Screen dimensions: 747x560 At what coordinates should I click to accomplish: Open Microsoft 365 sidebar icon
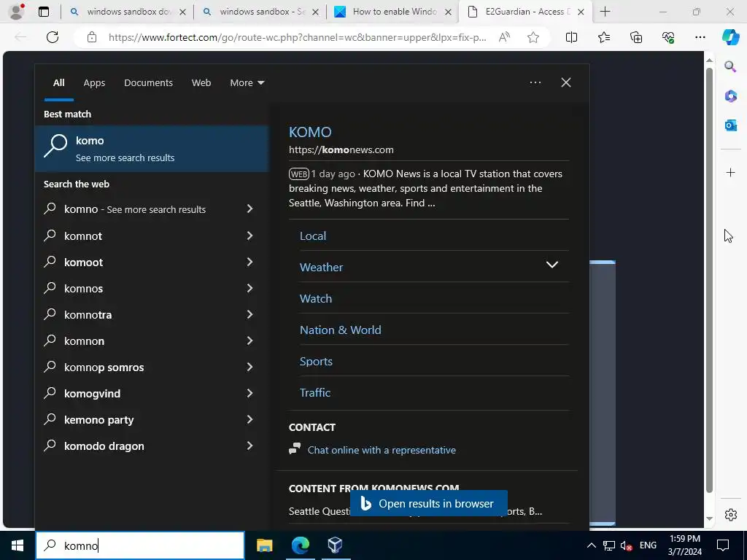tap(730, 96)
